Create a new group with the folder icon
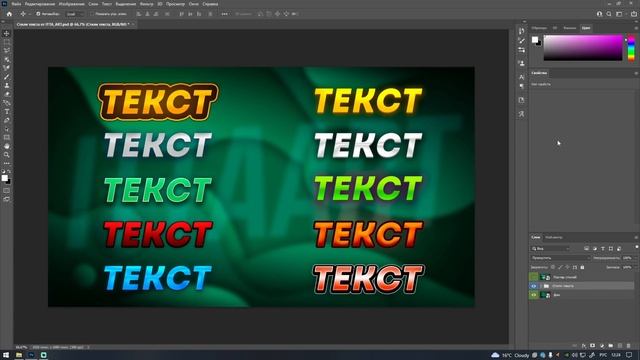Image resolution: width=640 pixels, height=360 pixels. click(x=611, y=346)
